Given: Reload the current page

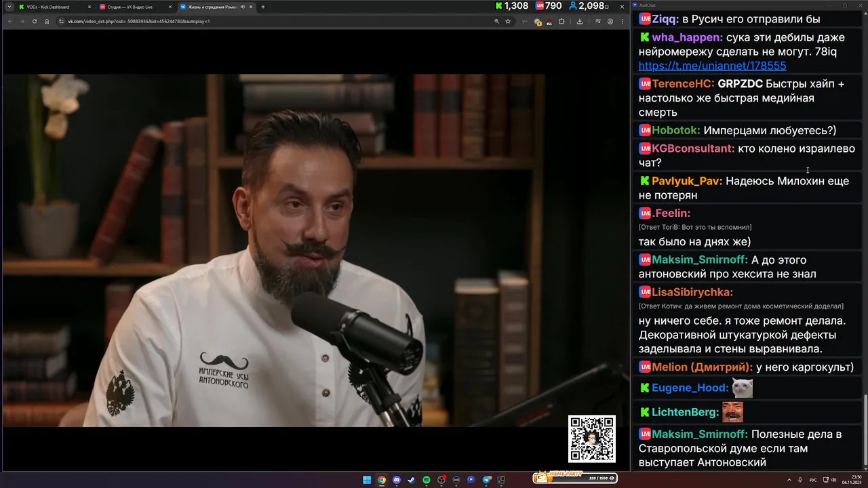Looking at the screenshot, I should [35, 21].
